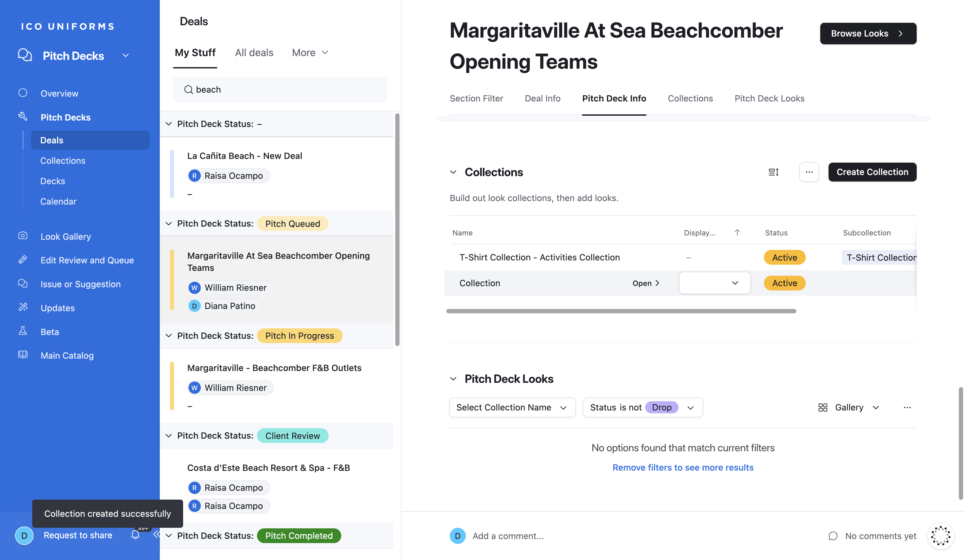Collapse the Pitch Deck Looks section
The image size is (965, 560).
(454, 379)
